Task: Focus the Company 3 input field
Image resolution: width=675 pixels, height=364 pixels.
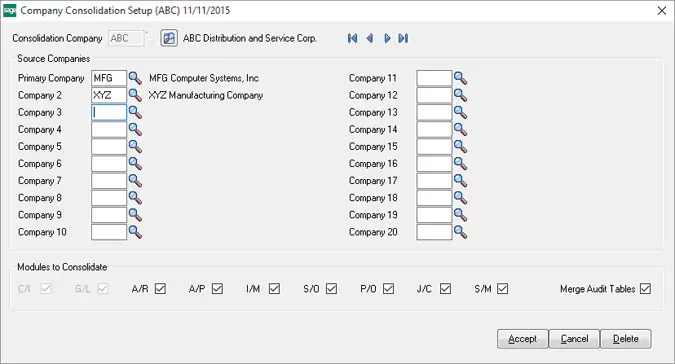Action: tap(109, 112)
